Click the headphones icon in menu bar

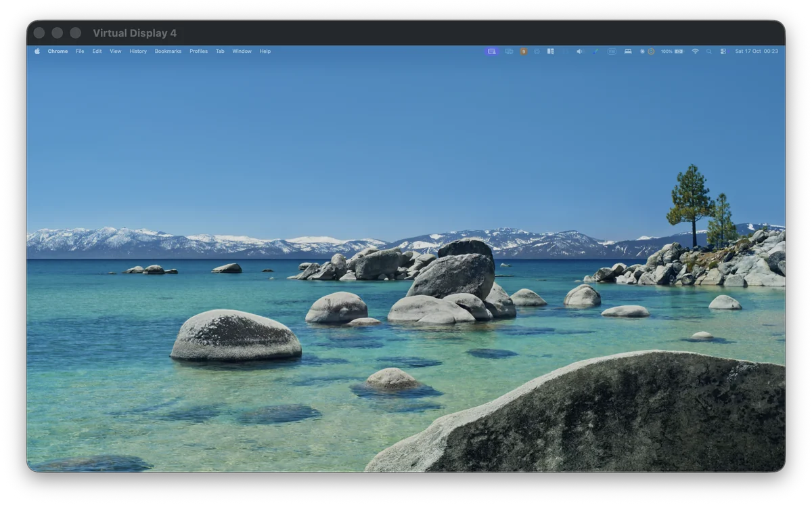coord(537,51)
